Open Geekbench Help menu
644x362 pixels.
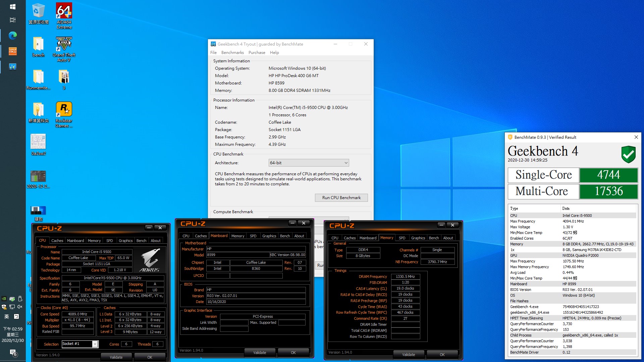point(274,53)
